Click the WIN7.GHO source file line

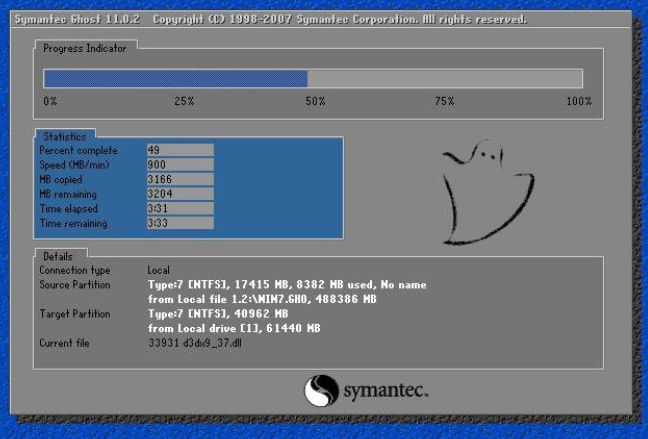(262, 299)
